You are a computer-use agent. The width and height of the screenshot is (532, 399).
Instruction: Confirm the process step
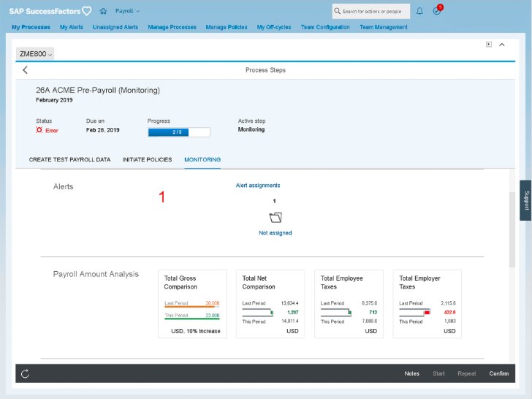point(498,373)
